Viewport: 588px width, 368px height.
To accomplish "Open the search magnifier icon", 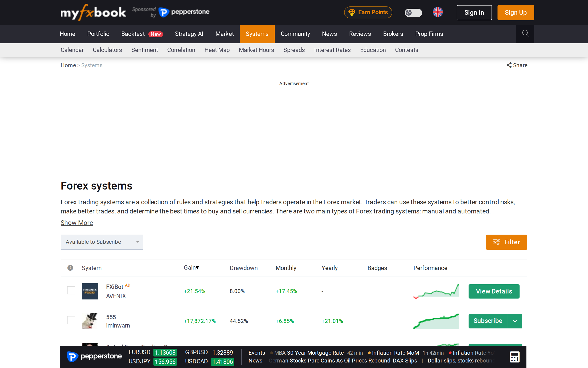I will (525, 34).
